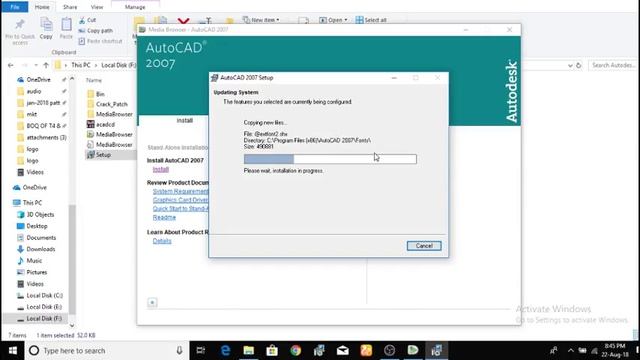Open 3D Objects in navigation pane
Viewport: 640px width, 360px height.
point(36,215)
